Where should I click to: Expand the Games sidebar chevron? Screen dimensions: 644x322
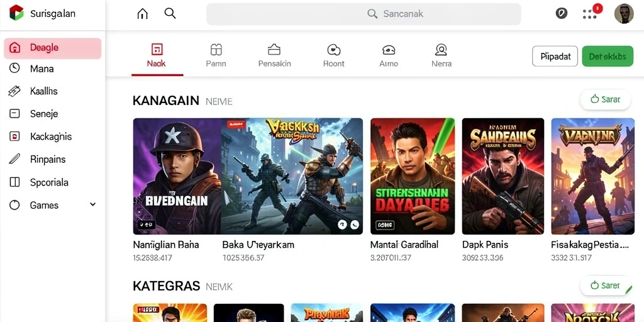pyautogui.click(x=93, y=204)
